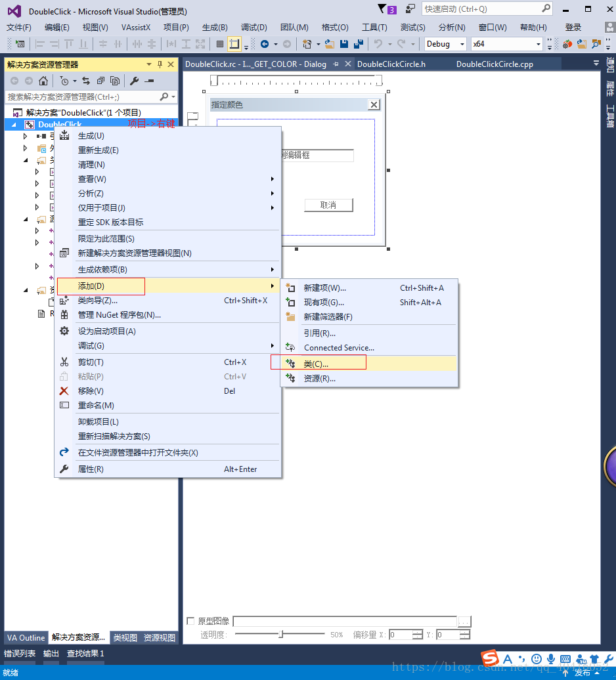Choose 设为启动项目(A) in the context menu

[x=168, y=331]
